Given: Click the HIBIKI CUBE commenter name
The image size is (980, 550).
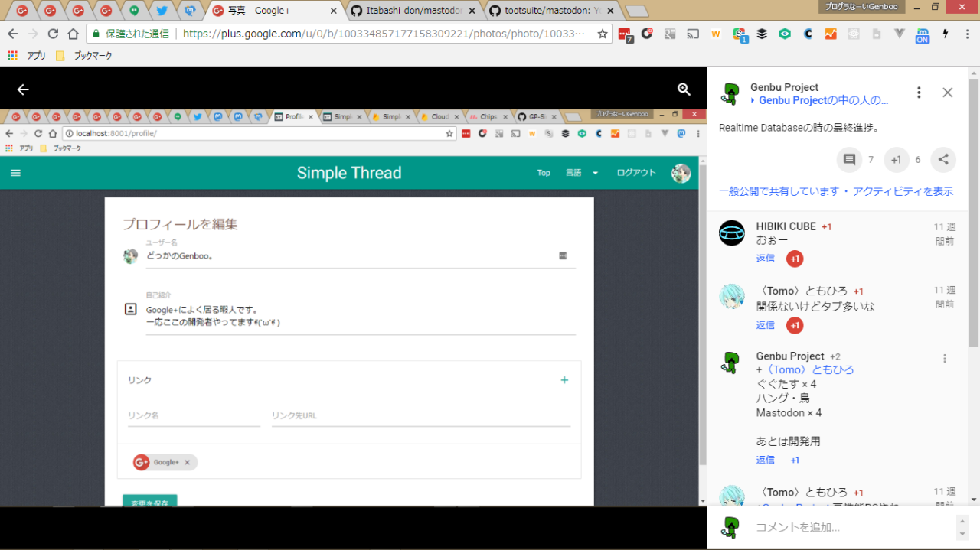Looking at the screenshot, I should point(786,226).
